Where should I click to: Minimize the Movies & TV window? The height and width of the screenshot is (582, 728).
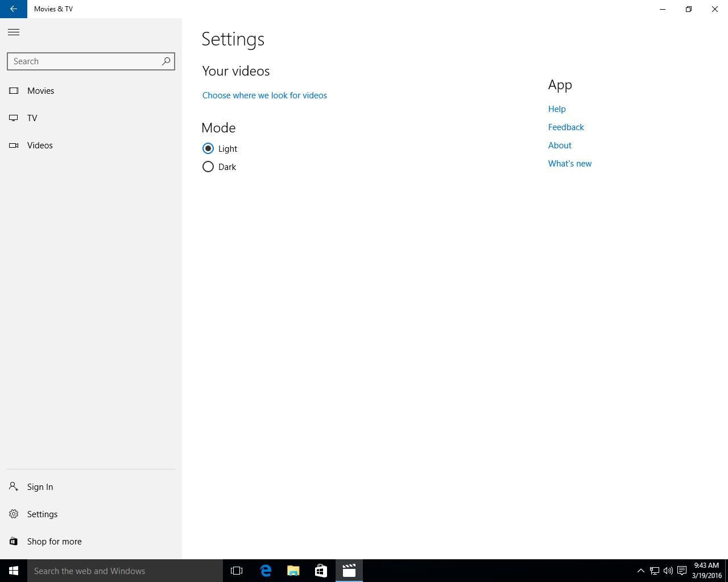click(663, 9)
